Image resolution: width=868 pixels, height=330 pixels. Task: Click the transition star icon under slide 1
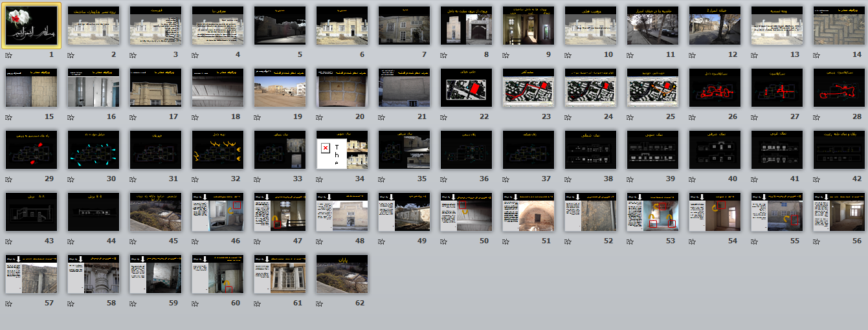point(9,56)
